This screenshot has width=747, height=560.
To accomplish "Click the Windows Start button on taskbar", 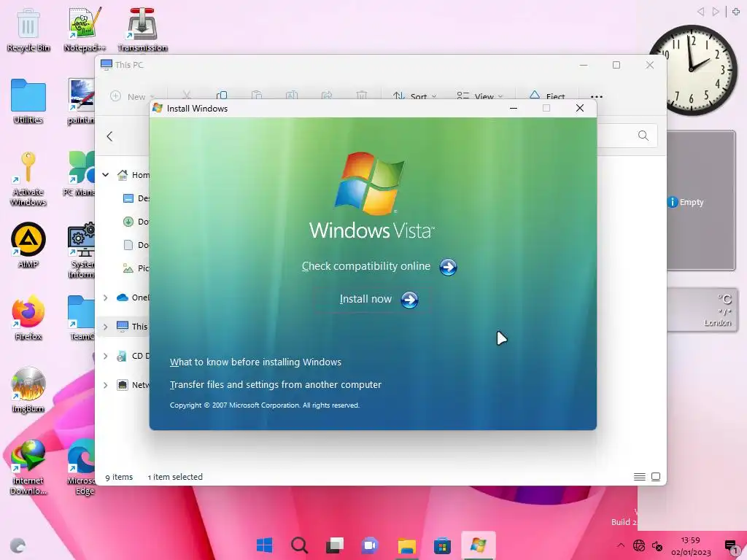I will 264,545.
